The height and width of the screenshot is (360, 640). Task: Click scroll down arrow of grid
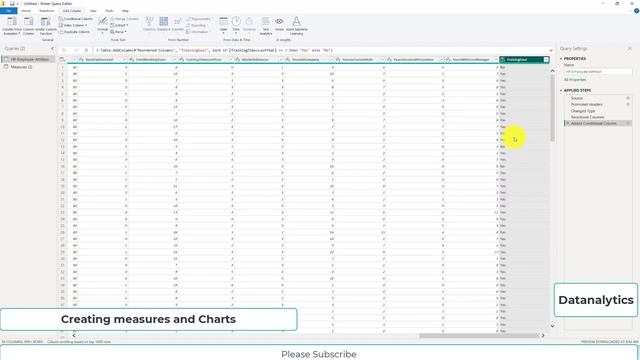(552, 326)
